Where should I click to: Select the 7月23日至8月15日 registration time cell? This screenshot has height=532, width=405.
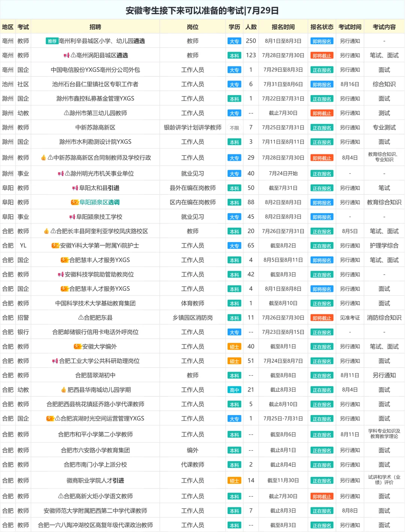point(283,332)
